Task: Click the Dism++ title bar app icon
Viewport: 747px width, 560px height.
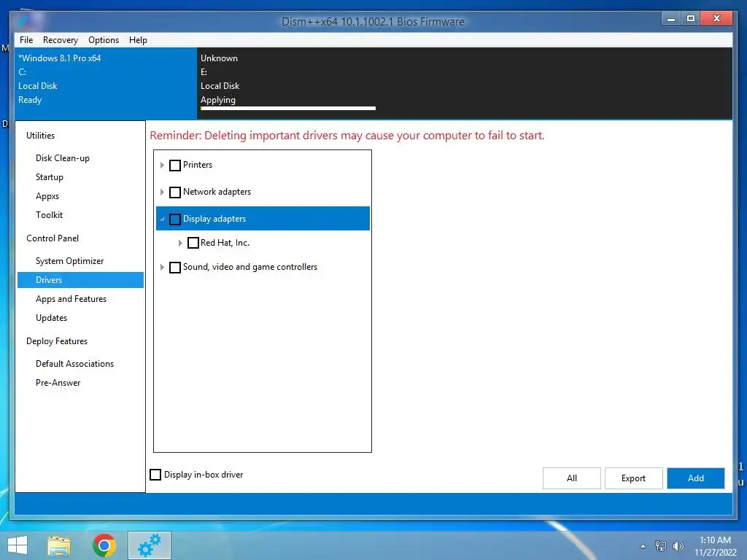Action: [x=22, y=21]
